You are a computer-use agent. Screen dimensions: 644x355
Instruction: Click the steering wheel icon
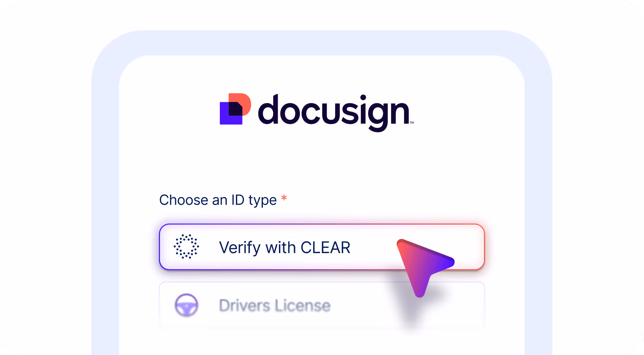point(186,305)
